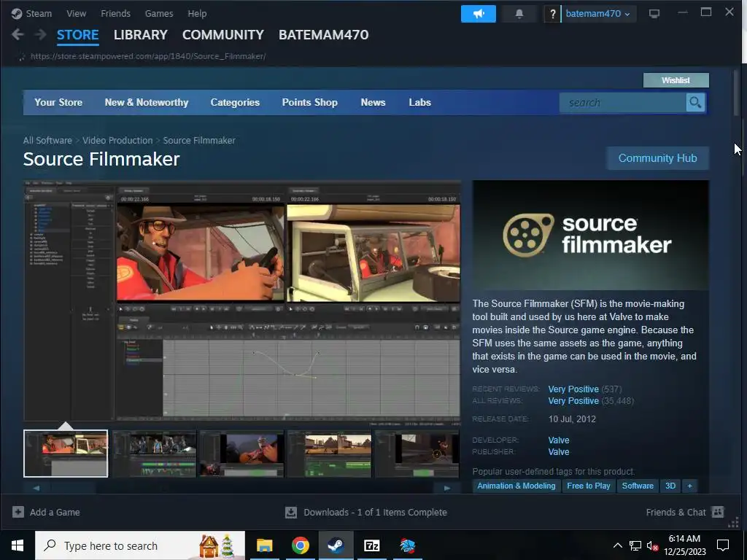
Task: Click the question mark help icon
Action: 552,14
